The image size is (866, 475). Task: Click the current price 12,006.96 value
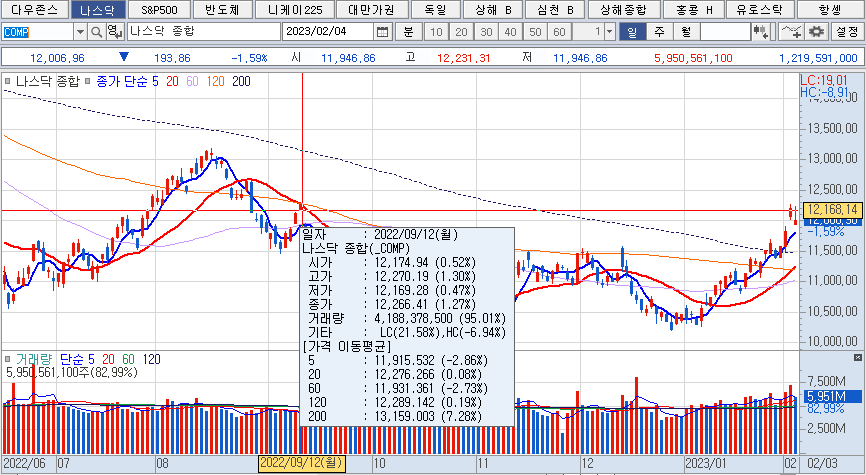click(x=57, y=57)
